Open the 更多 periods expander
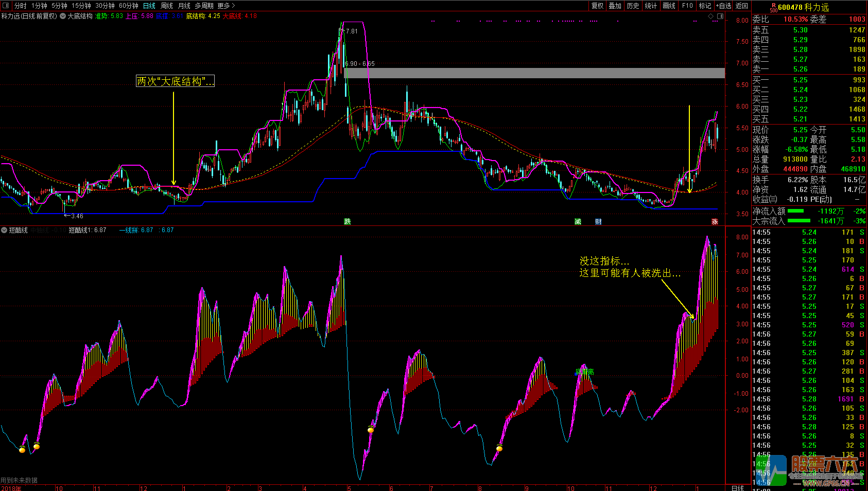Screen dimensions: 868x491 click(x=226, y=6)
